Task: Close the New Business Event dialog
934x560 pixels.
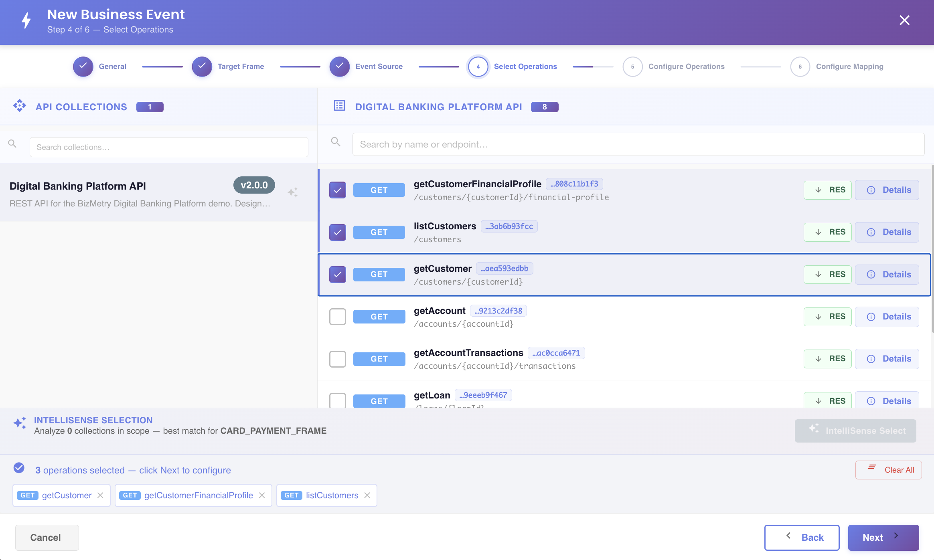Action: coord(904,20)
